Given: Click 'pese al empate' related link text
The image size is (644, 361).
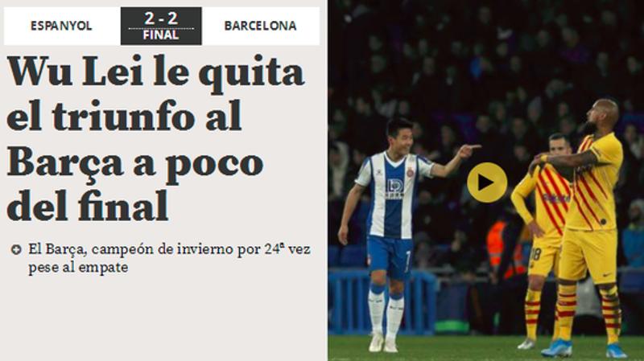Looking at the screenshot, I should 78,268.
